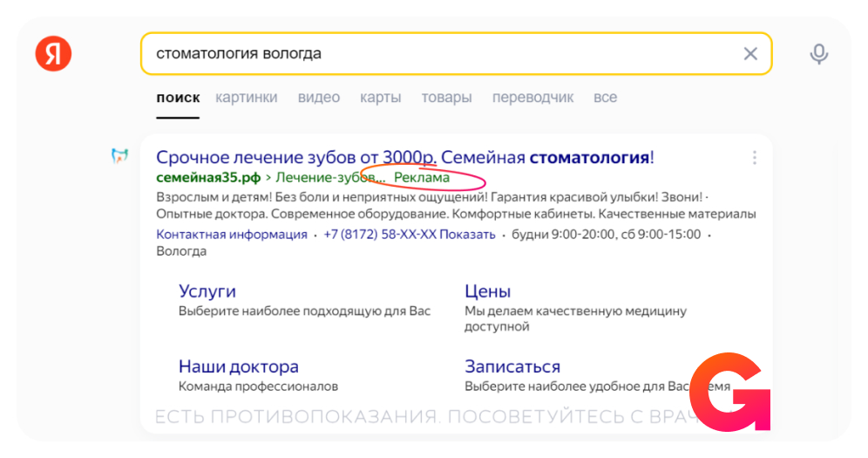Open the Услуги sitelink

[207, 291]
